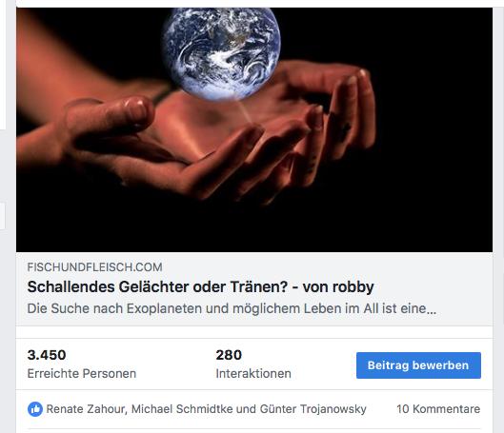Click the FISCHUNDFLEISCH.COM domain label

(x=95, y=267)
